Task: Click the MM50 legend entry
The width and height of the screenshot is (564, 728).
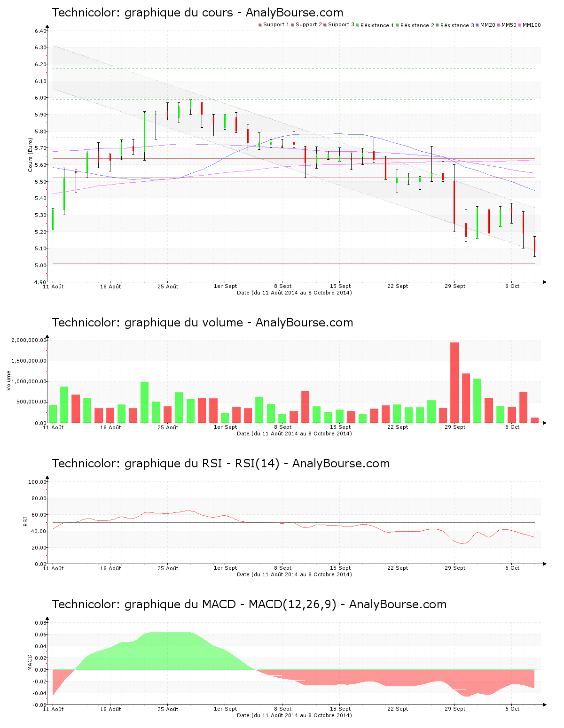Action: pyautogui.click(x=507, y=25)
